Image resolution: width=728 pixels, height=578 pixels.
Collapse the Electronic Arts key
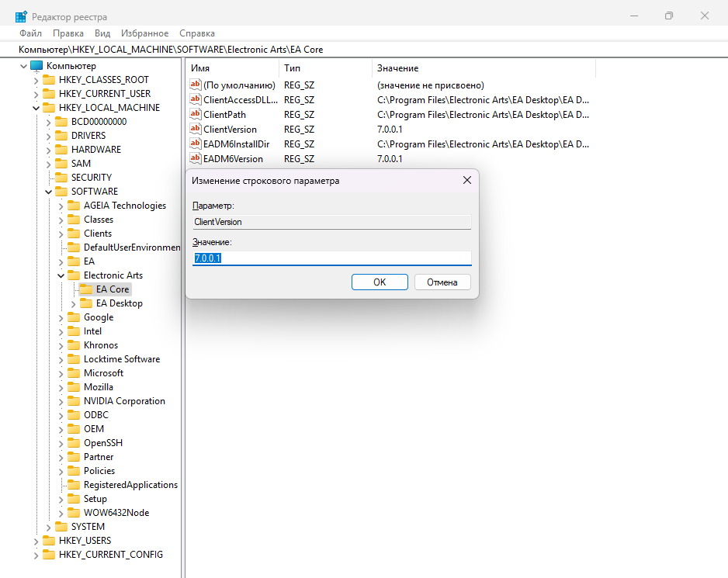(61, 275)
